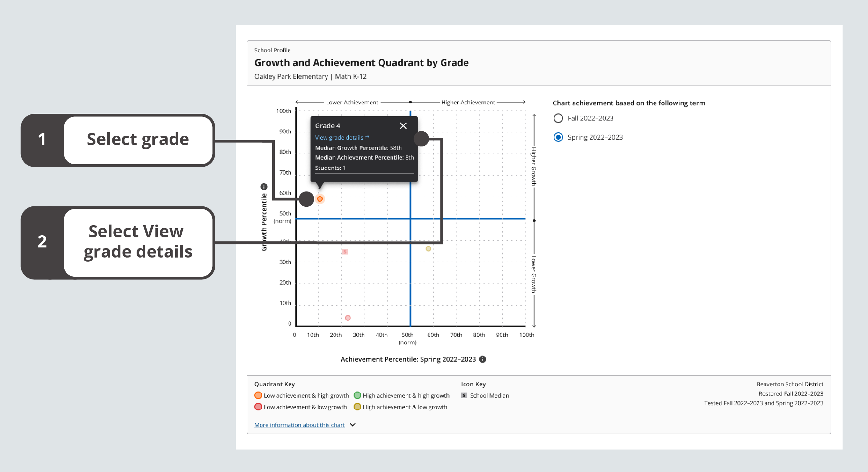Click the yellow High achievement & low growth swatch
Screen dimensions: 868x472
pyautogui.click(x=357, y=407)
